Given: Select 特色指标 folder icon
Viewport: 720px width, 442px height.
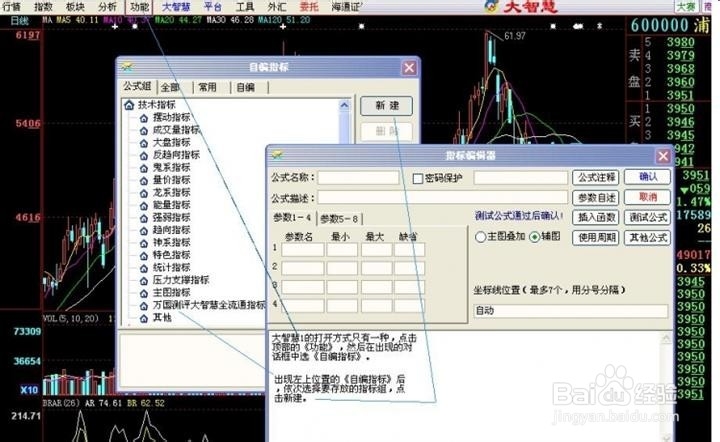Looking at the screenshot, I should coord(144,255).
